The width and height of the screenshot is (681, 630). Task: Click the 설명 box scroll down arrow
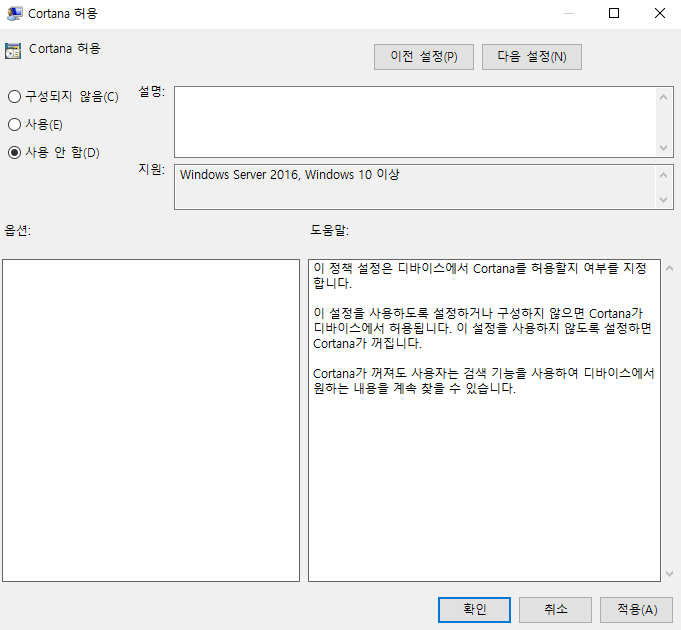(x=663, y=148)
